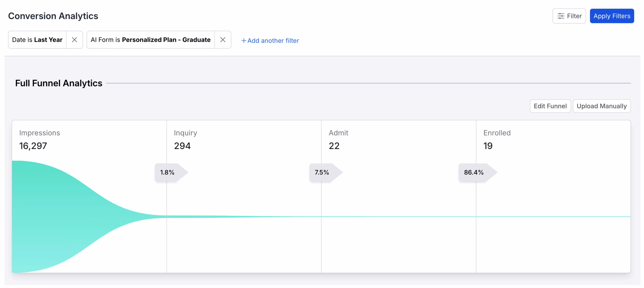This screenshot has width=644, height=288.
Task: Click the 86.4% conversion rate badge
Action: (x=474, y=172)
